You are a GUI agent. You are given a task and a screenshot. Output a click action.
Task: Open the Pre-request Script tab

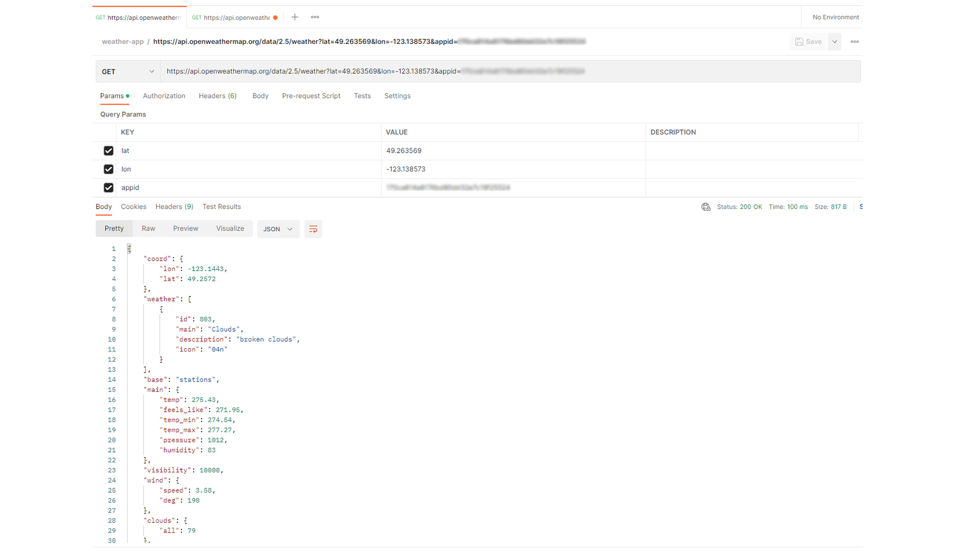(x=311, y=95)
